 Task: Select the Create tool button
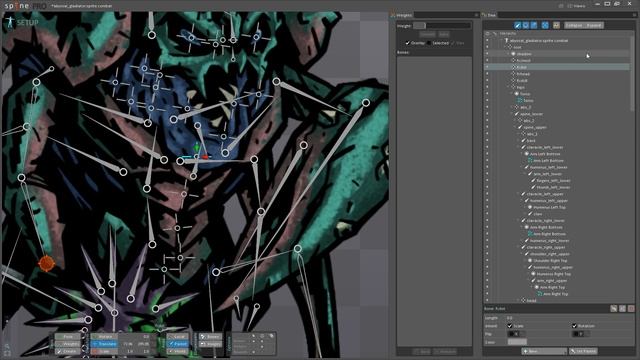pos(68,351)
